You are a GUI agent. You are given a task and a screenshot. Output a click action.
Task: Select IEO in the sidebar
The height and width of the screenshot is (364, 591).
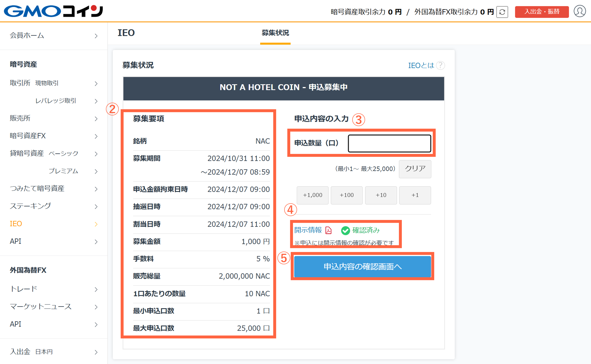54,224
